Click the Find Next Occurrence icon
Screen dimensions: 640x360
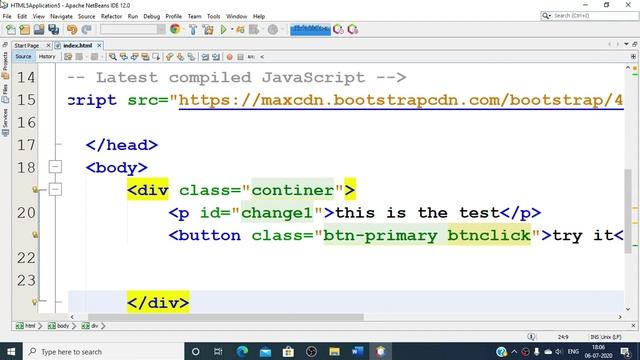(134, 57)
